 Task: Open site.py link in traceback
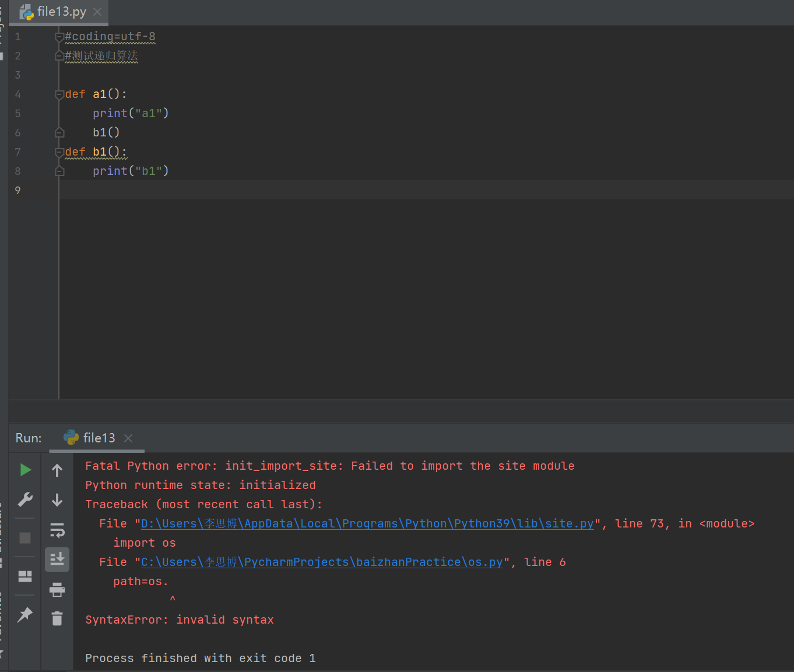click(x=367, y=523)
